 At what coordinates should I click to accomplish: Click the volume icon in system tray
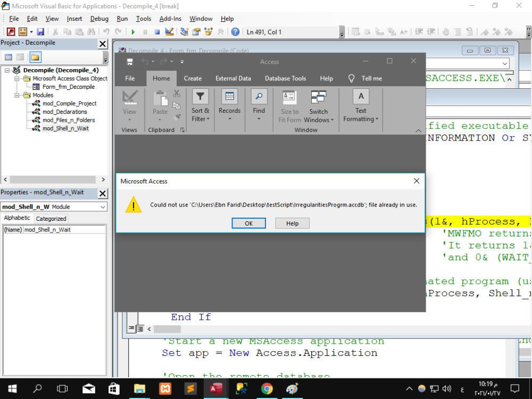pos(447,388)
